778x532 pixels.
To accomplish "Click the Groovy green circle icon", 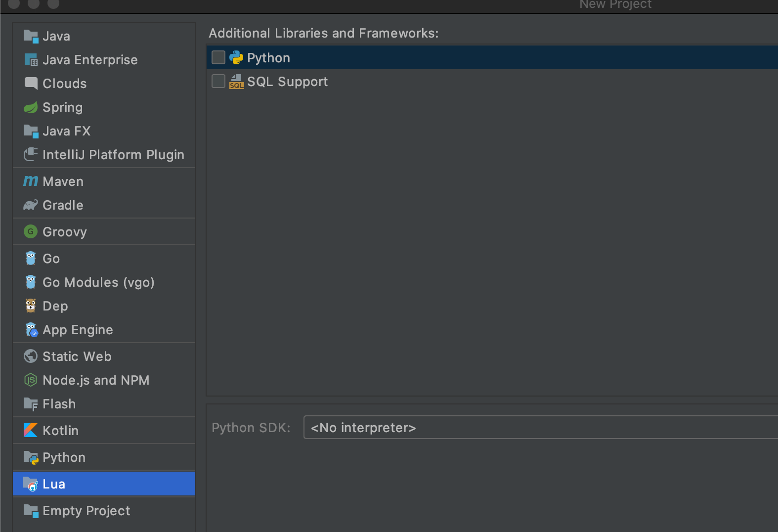I will (31, 231).
